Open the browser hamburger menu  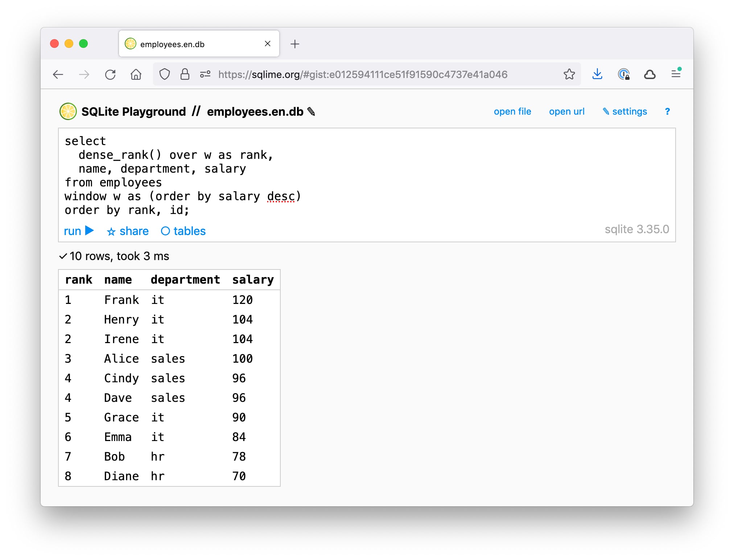(676, 74)
